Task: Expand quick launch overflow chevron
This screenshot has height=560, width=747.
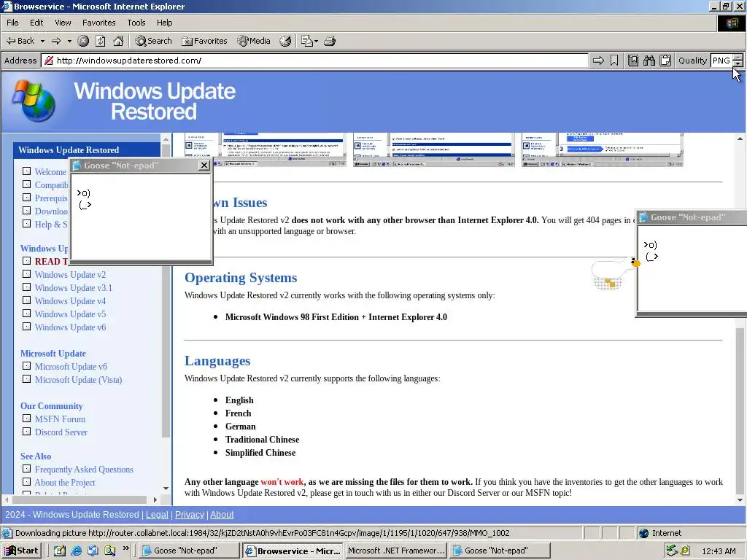Action: [x=125, y=548]
